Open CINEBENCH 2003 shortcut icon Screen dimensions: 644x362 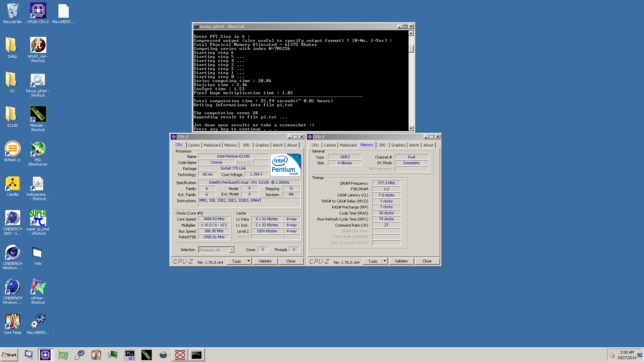(12, 223)
